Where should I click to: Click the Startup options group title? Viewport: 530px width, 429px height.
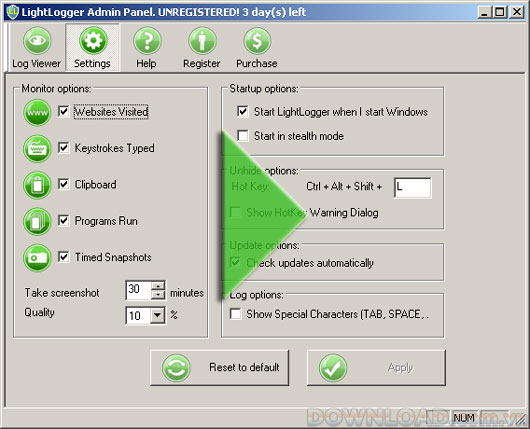[264, 89]
